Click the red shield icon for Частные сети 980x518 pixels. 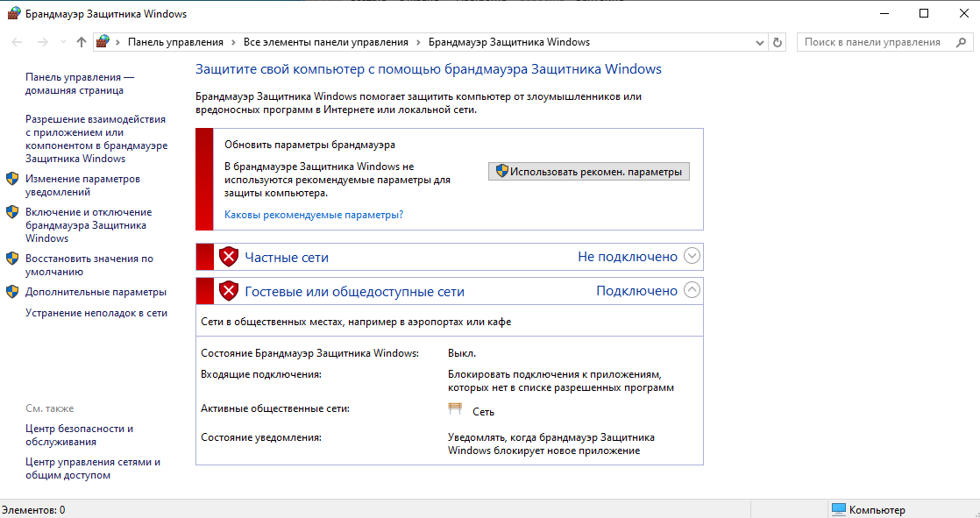coord(229,257)
